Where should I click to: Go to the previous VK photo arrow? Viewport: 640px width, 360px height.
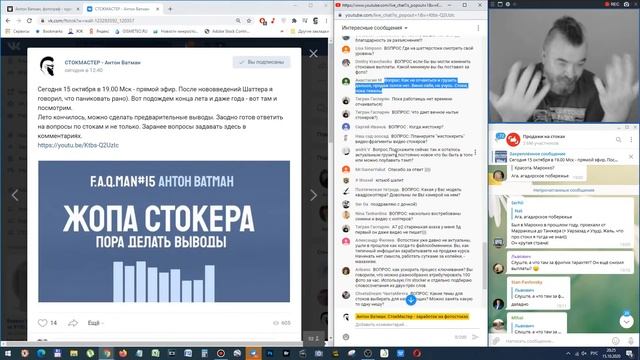[x=15, y=195]
